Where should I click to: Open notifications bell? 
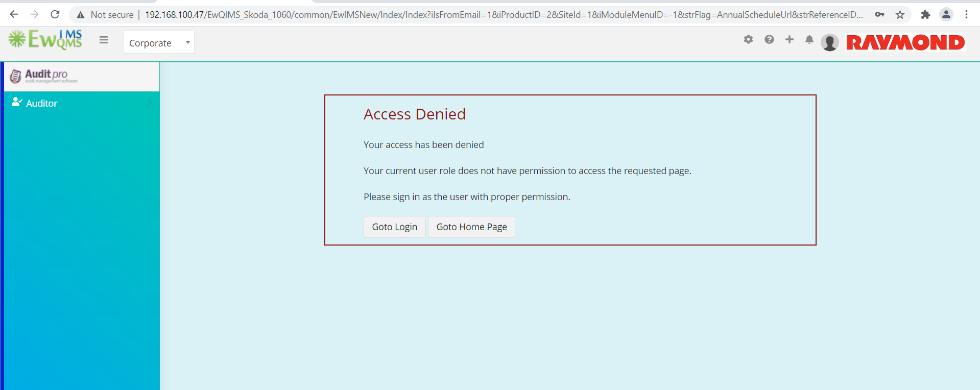click(x=809, y=39)
